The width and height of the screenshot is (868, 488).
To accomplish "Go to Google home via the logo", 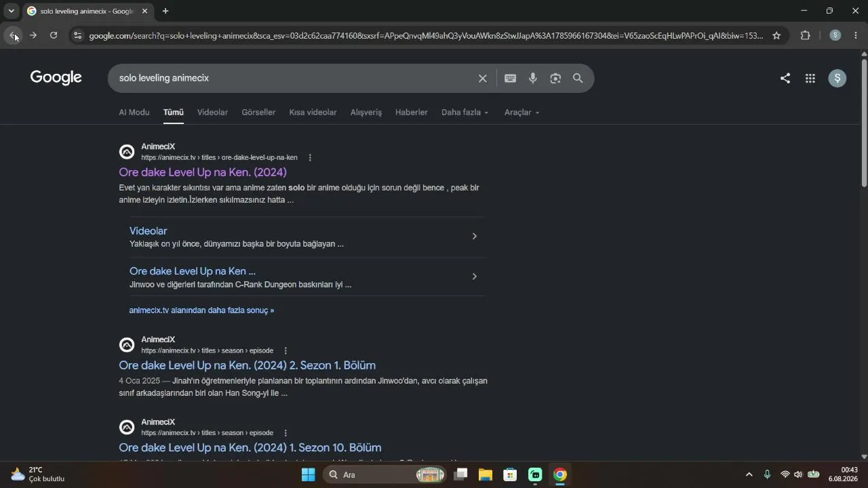I will pos(56,78).
